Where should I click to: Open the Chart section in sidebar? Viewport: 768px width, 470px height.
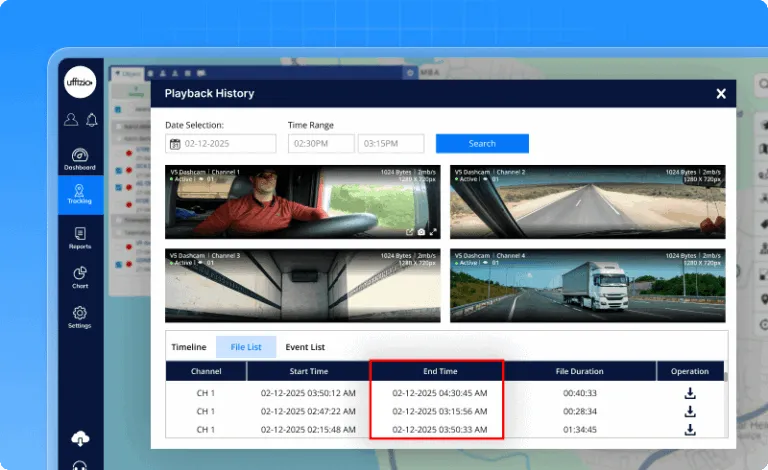pyautogui.click(x=80, y=277)
